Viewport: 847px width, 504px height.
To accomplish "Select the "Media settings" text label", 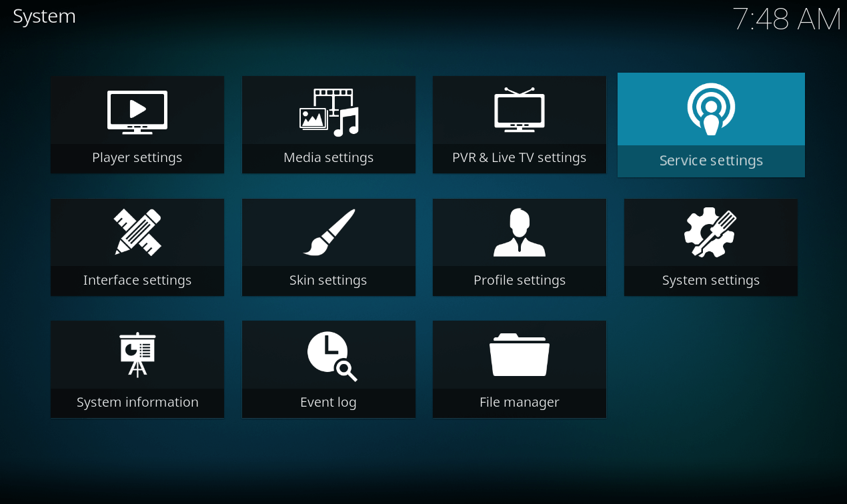I will 329,158.
